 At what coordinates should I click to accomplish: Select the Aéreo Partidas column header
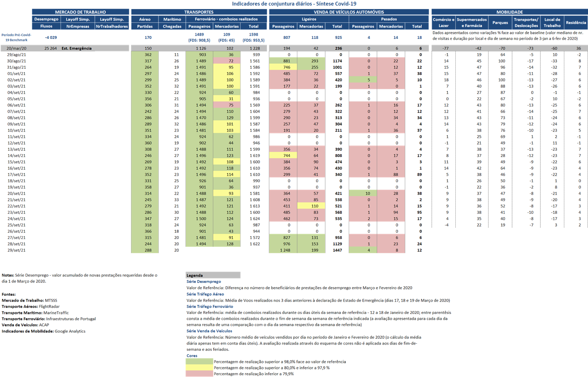click(x=145, y=23)
